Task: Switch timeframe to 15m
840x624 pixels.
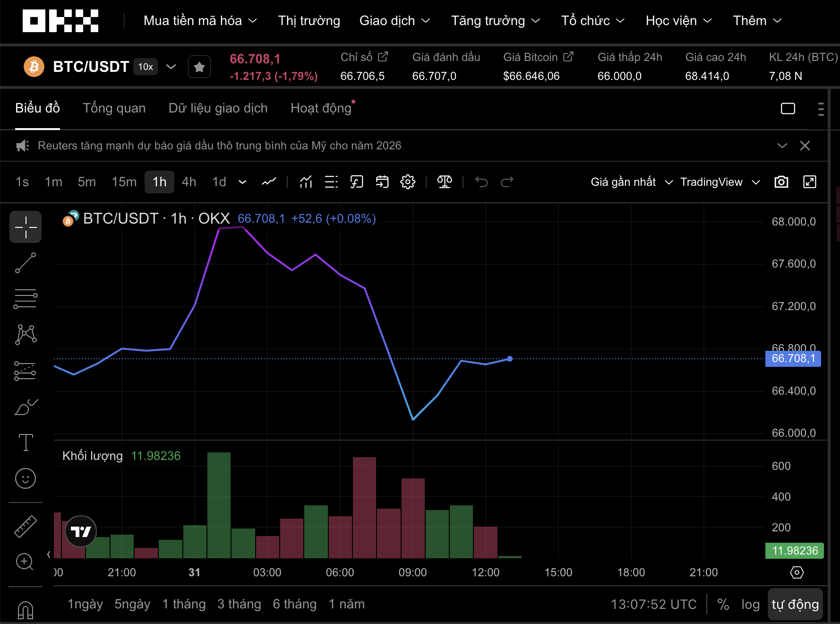Action: tap(124, 182)
